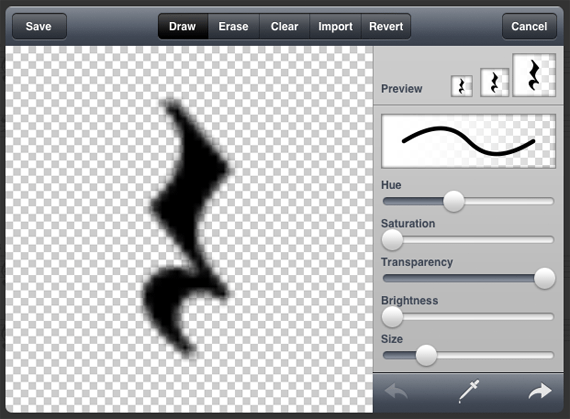This screenshot has height=419, width=570.
Task: Select the smallest preview thumbnail
Action: tap(462, 86)
